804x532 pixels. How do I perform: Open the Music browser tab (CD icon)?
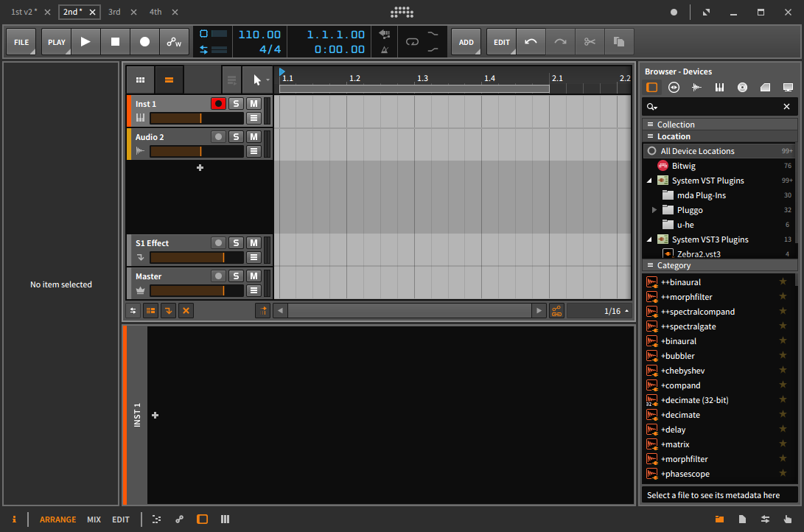(742, 87)
